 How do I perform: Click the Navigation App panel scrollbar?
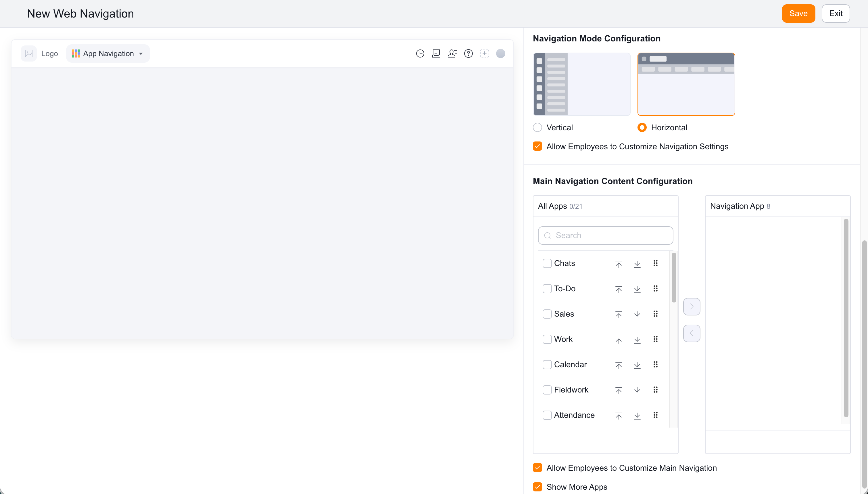click(x=846, y=318)
